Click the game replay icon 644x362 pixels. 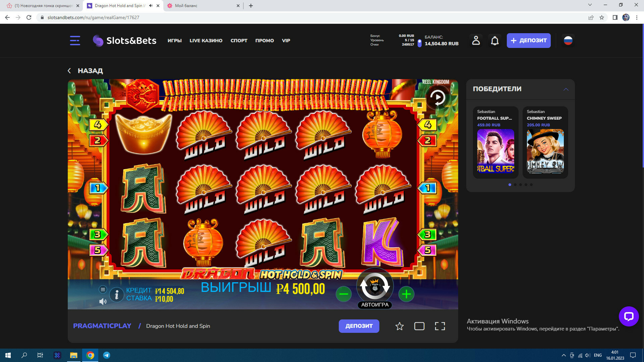point(438,98)
